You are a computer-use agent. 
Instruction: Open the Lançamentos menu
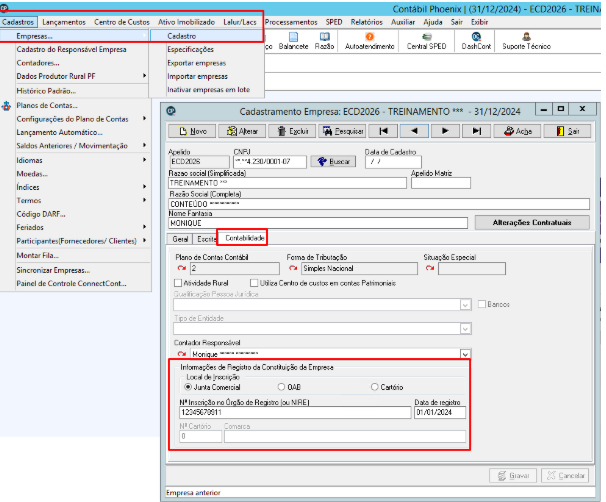tap(64, 22)
